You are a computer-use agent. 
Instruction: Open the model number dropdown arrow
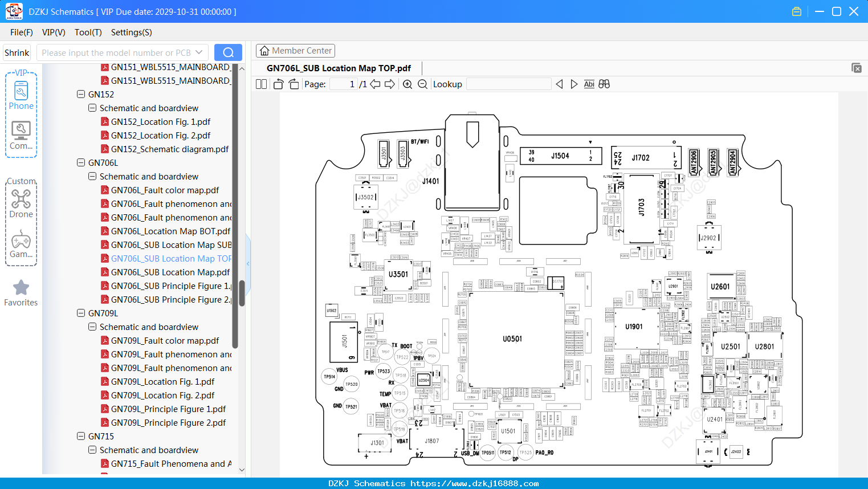pyautogui.click(x=199, y=52)
